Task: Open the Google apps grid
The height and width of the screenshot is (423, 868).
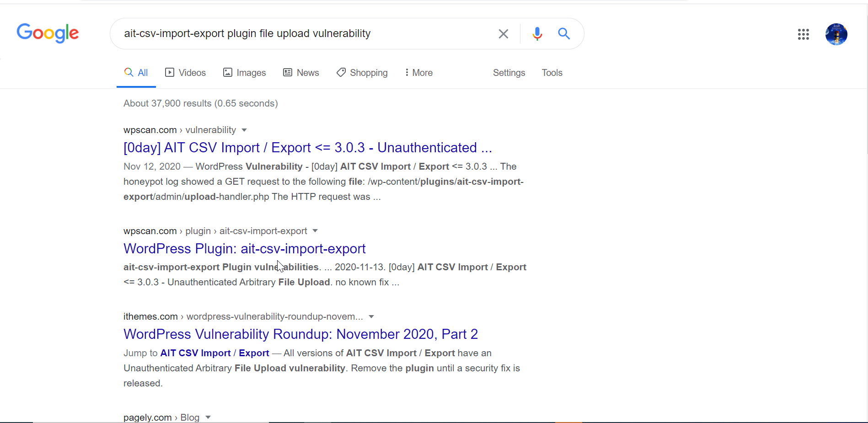Action: [x=804, y=34]
